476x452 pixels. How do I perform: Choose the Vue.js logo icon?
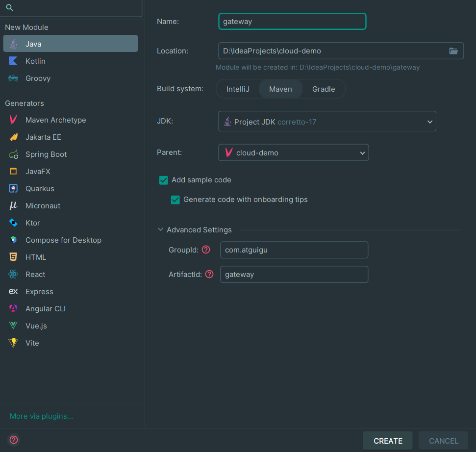[x=13, y=326]
